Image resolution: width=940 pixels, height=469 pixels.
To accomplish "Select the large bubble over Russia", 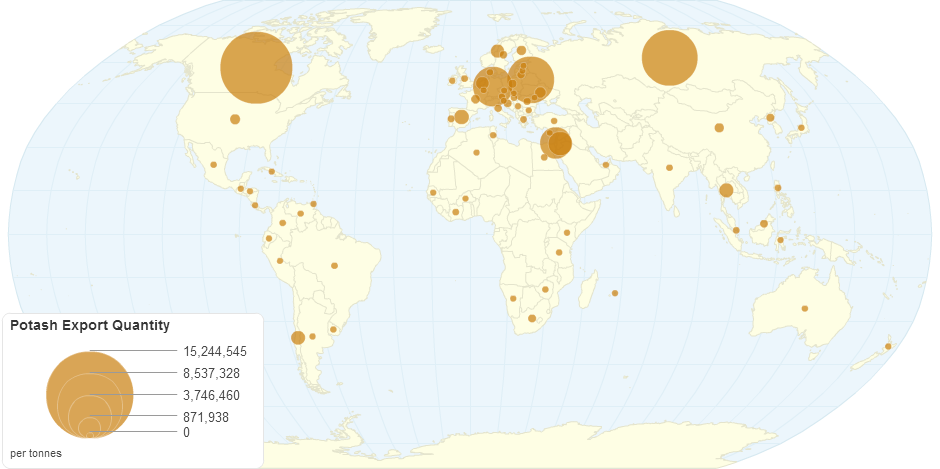I will (x=669, y=58).
